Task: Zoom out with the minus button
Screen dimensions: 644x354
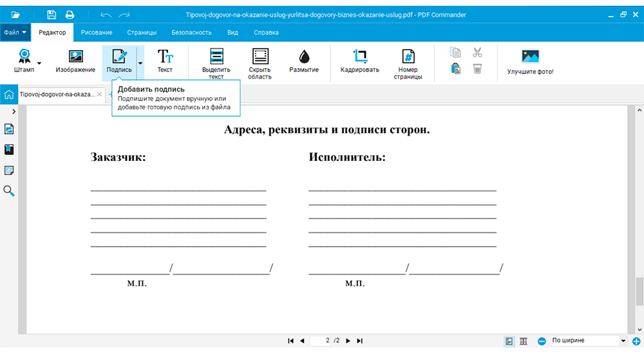Action: pos(542,341)
